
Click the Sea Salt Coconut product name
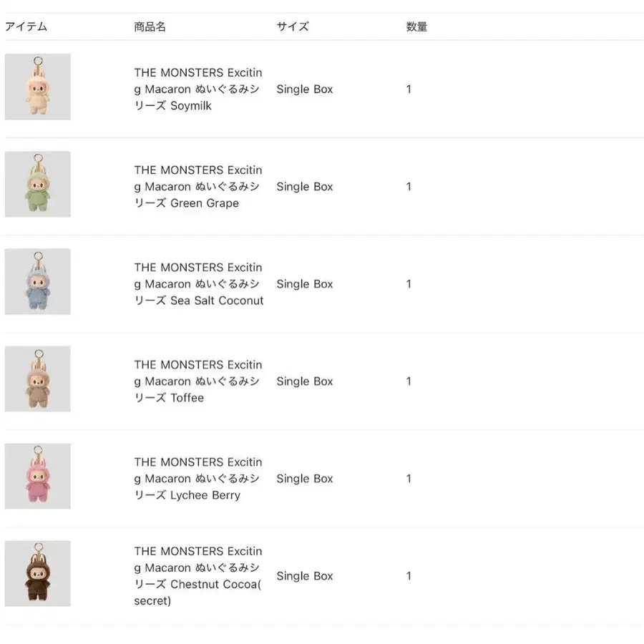198,284
